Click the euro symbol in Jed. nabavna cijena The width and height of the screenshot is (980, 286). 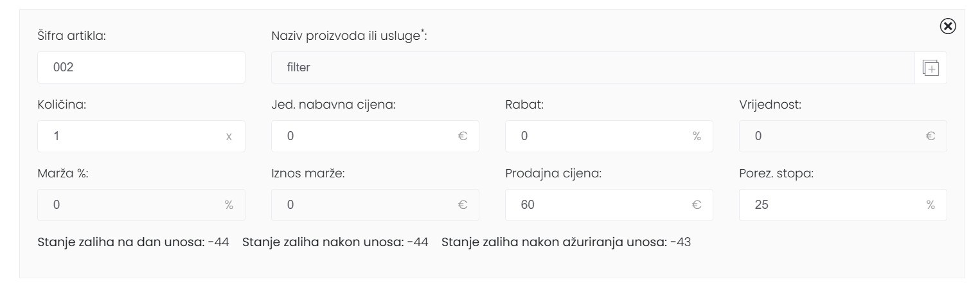coord(463,136)
